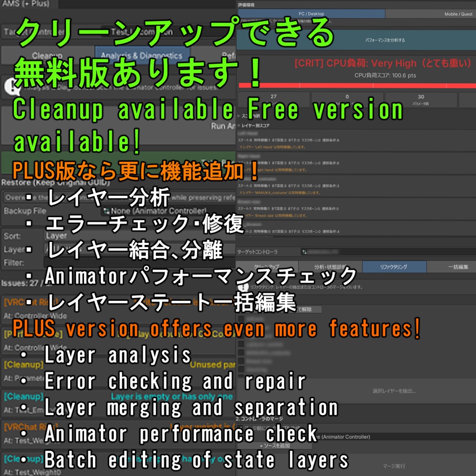Image resolution: width=476 pixels, height=476 pixels.
Task: Click the controller icon inside the ターゲットコントローラ field
Action: click(304, 251)
